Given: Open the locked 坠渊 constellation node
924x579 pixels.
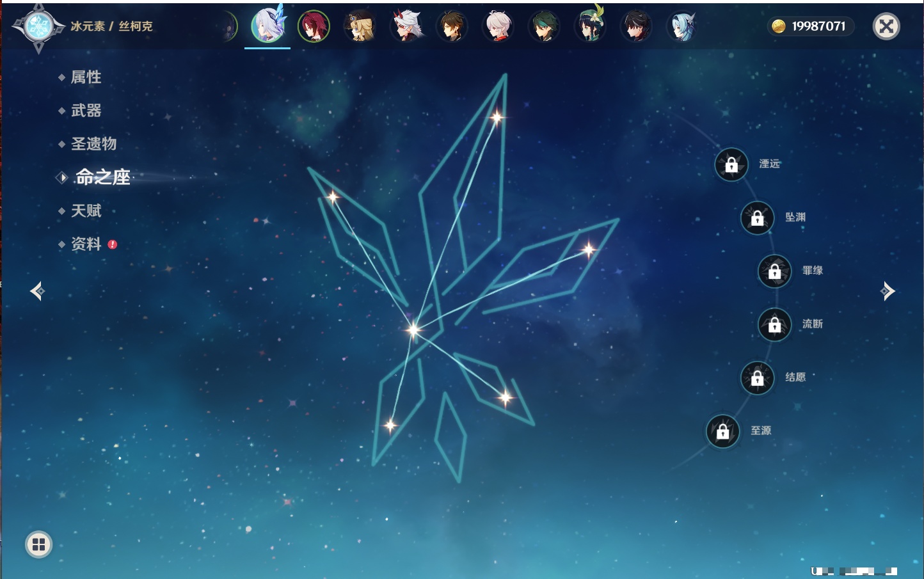Looking at the screenshot, I should [x=758, y=218].
